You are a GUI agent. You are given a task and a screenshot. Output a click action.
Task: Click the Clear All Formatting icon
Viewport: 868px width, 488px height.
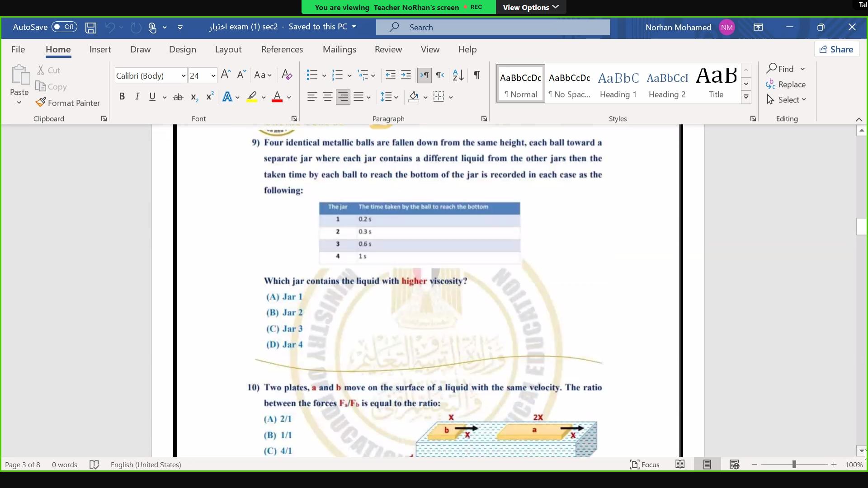coord(287,75)
